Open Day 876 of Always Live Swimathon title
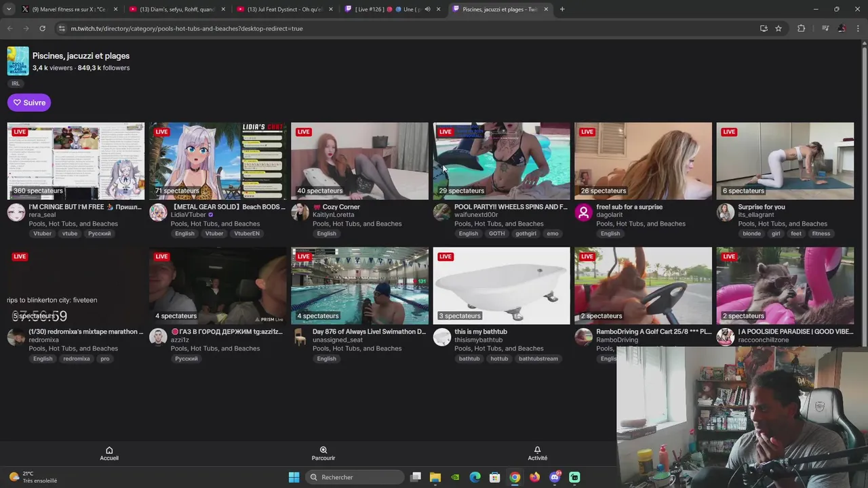 click(369, 331)
